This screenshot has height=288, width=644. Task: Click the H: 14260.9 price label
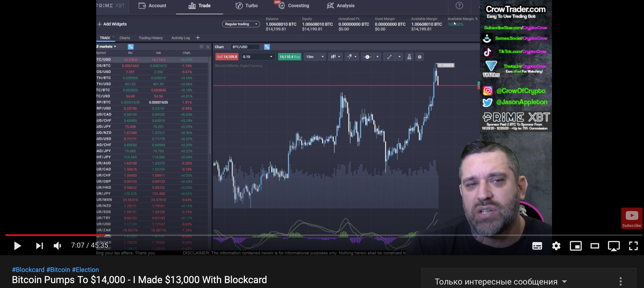click(446, 65)
